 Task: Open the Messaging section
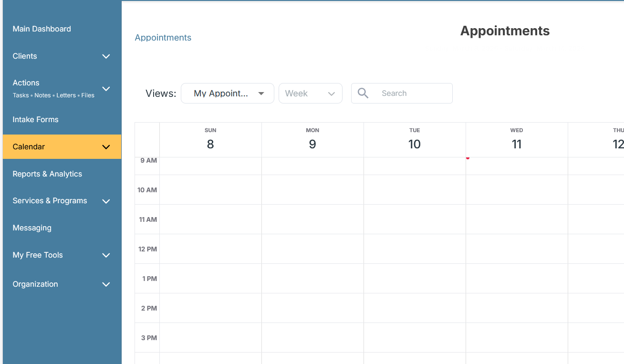[x=32, y=228]
